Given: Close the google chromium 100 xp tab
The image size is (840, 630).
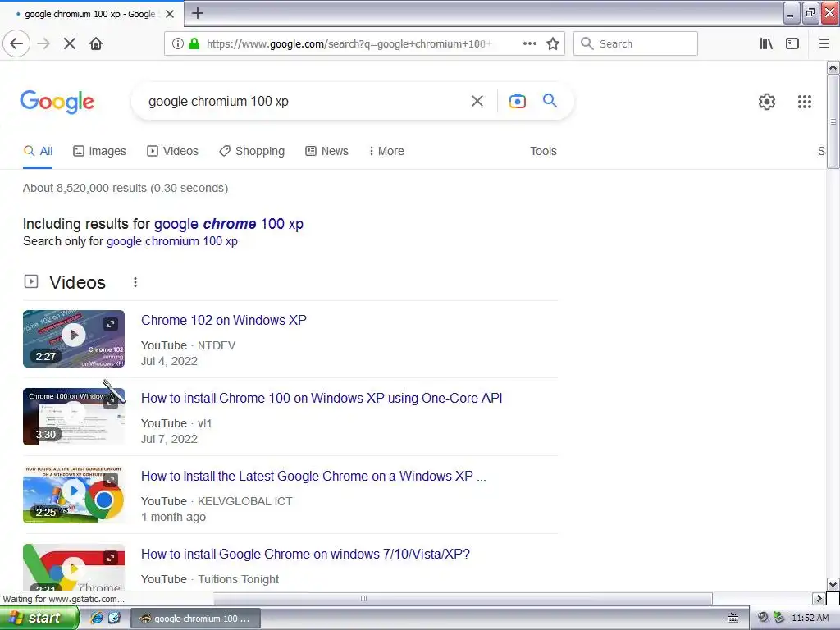Looking at the screenshot, I should click(x=170, y=14).
